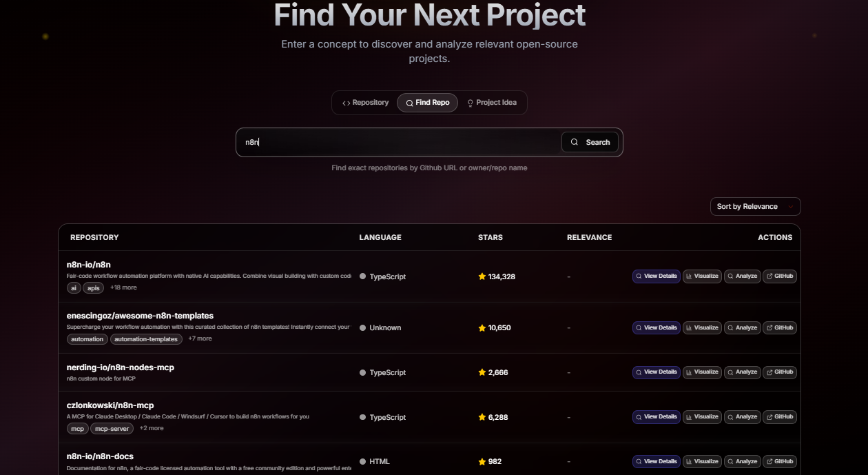The width and height of the screenshot is (868, 475).
Task: Click the star count 134,328
Action: coord(502,276)
